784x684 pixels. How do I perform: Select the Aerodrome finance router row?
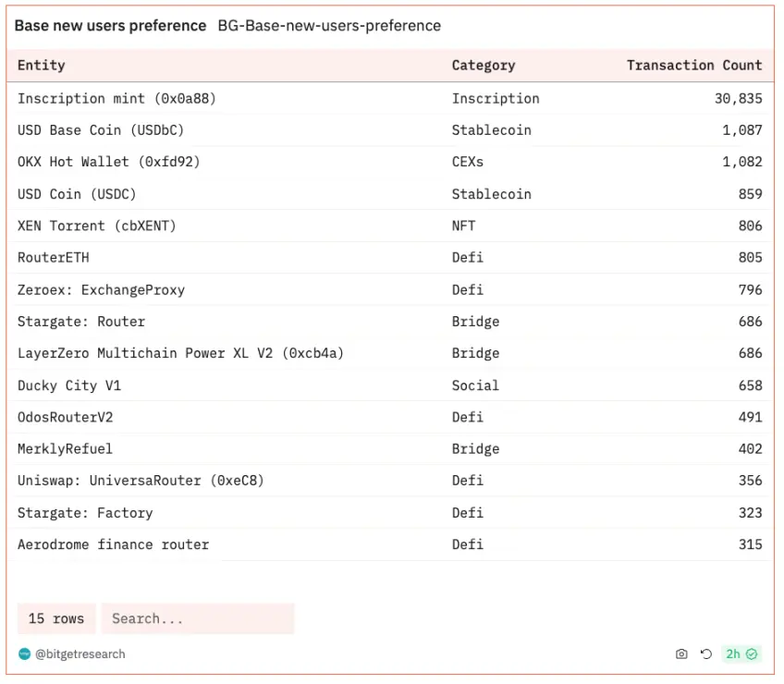[x=113, y=544]
